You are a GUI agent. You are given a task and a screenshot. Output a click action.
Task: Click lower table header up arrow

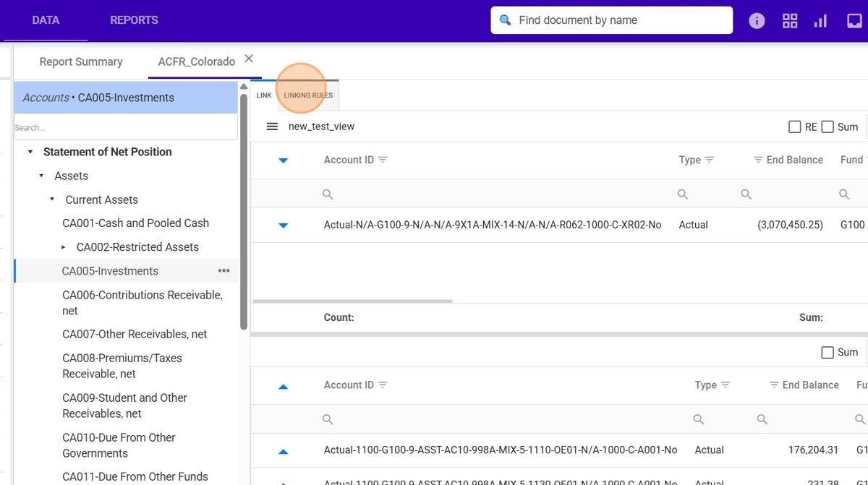coord(284,386)
